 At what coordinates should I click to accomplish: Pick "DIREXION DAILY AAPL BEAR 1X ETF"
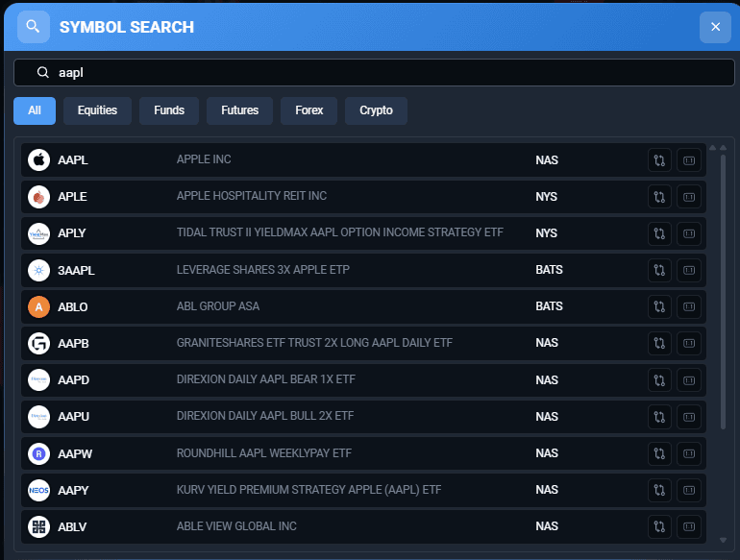click(x=265, y=379)
